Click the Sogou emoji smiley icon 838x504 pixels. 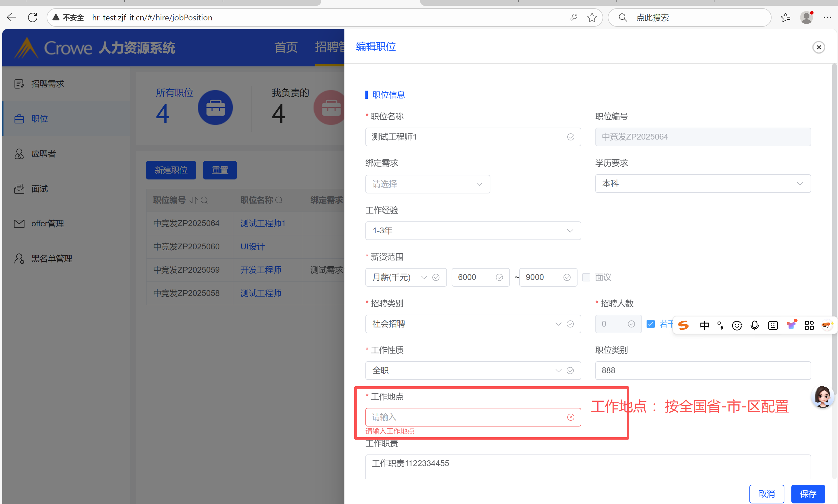(736, 325)
